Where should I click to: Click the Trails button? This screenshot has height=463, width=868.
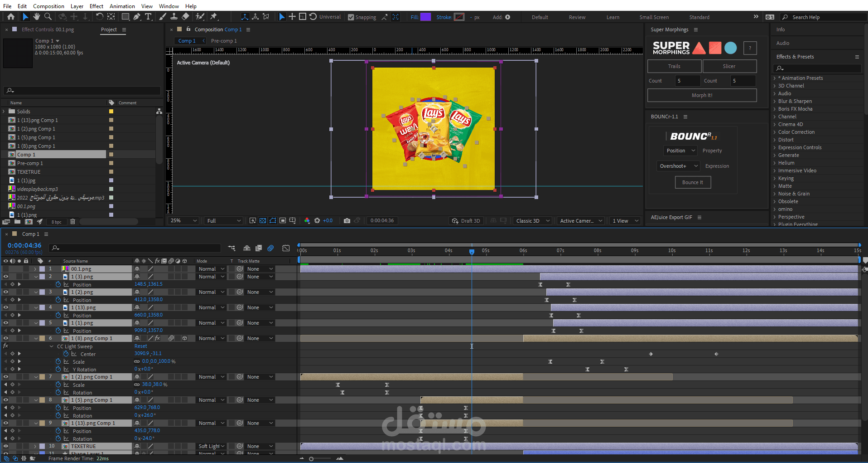pos(674,66)
